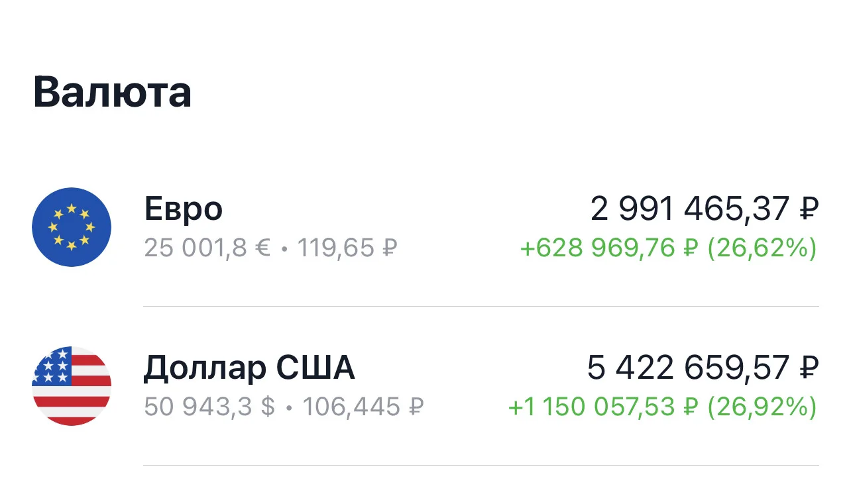This screenshot has height=504, width=851.
Task: Tap the (26,62%) euro percentage gain
Action: 762,248
